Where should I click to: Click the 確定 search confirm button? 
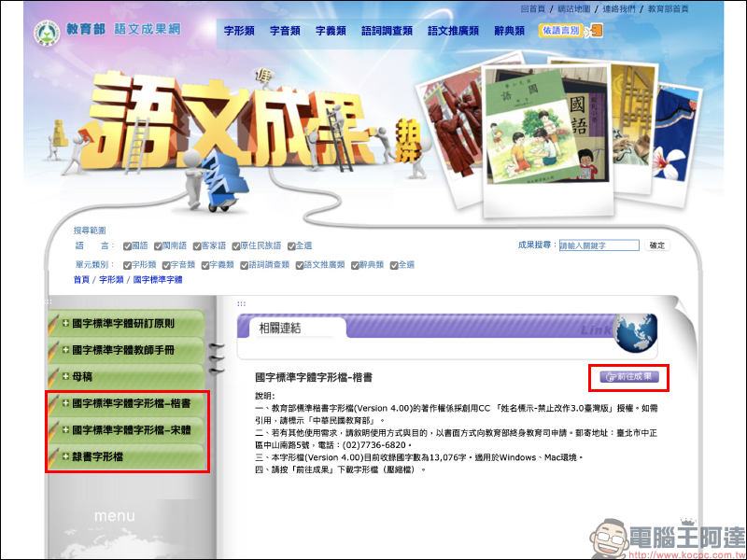[x=657, y=245]
